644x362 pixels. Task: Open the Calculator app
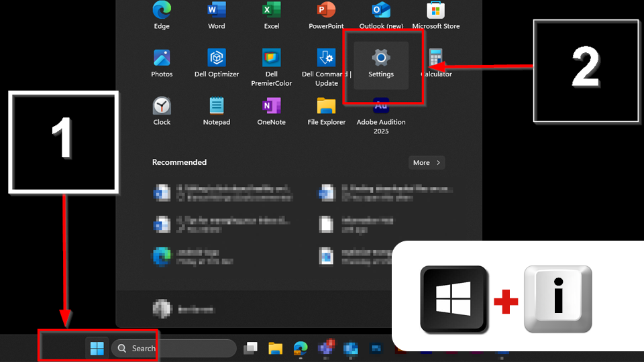(x=436, y=64)
